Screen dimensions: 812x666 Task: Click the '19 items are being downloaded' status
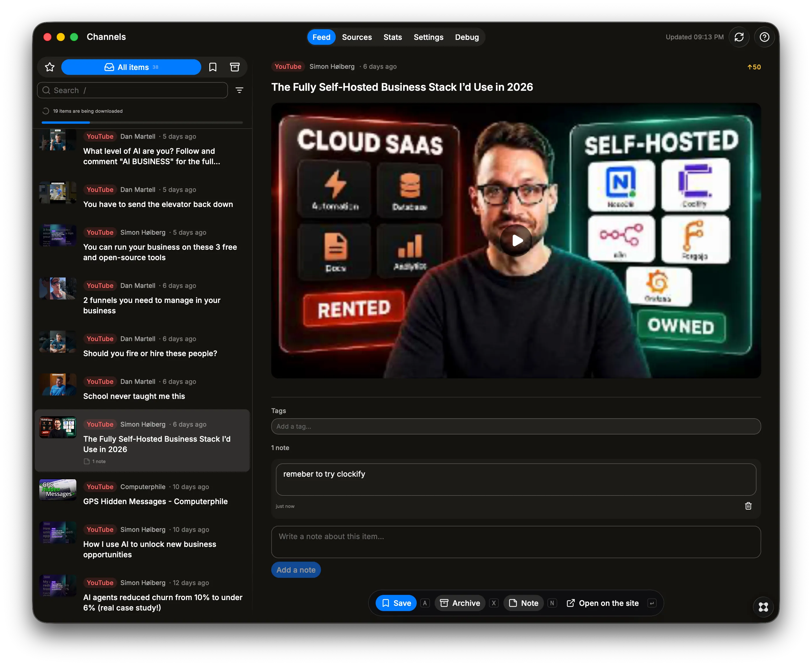coord(88,111)
